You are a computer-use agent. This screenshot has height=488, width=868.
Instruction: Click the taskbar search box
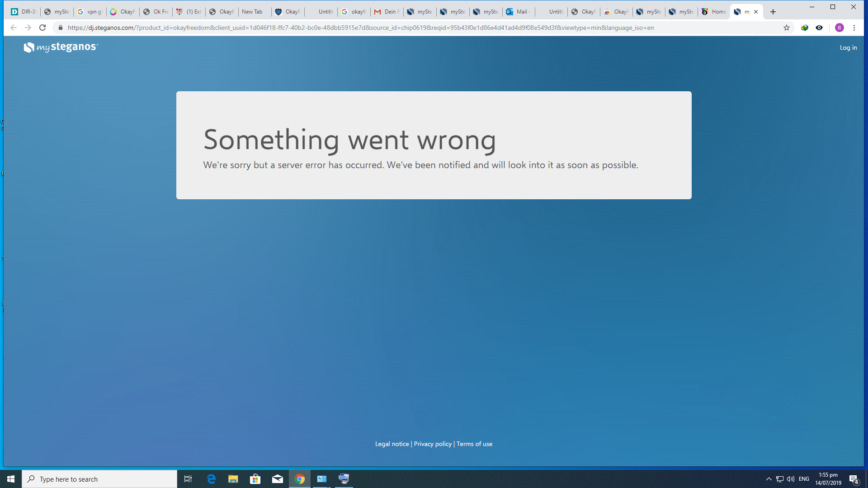99,479
